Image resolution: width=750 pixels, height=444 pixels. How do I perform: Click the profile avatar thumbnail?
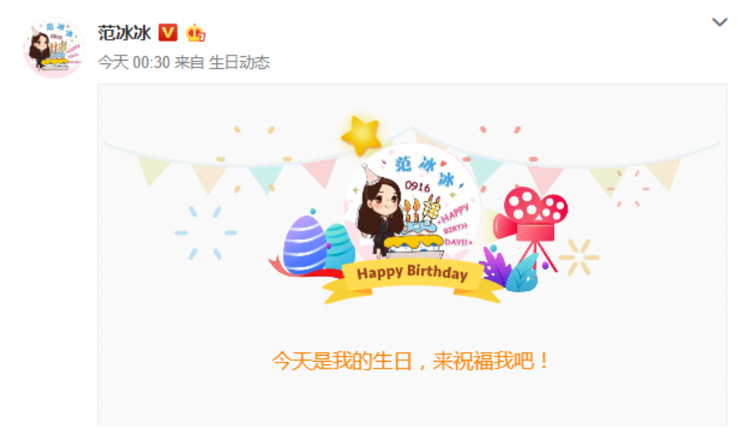[x=54, y=47]
